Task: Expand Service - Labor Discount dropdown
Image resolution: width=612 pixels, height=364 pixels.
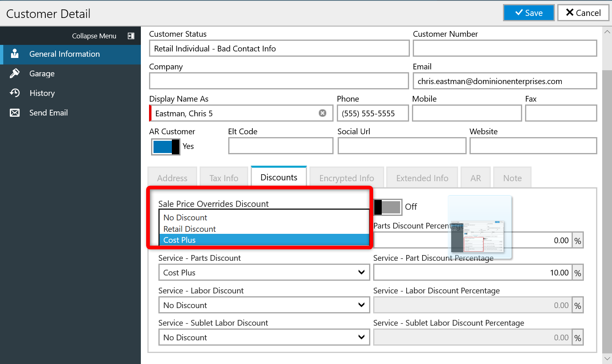Action: (x=361, y=305)
